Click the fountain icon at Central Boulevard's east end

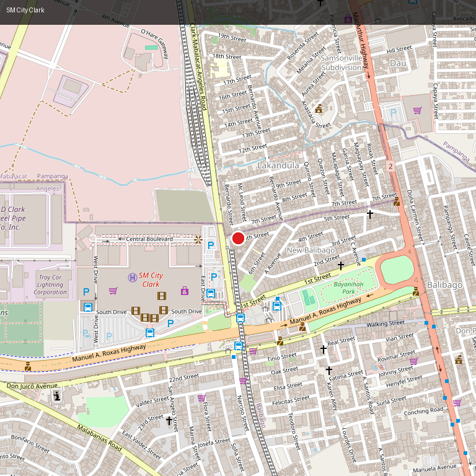(198, 239)
